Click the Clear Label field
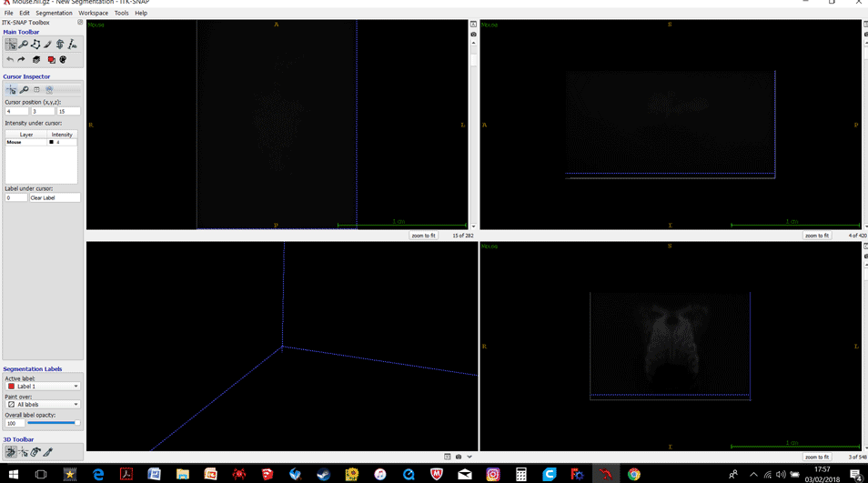Screen dimensions: 868x483 [55, 197]
